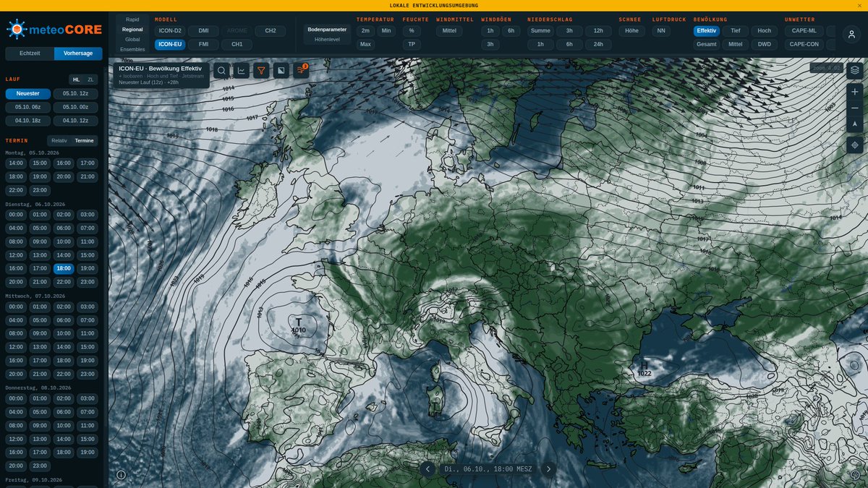The height and width of the screenshot is (488, 868).
Task: Select the Rapid model group
Action: [132, 20]
